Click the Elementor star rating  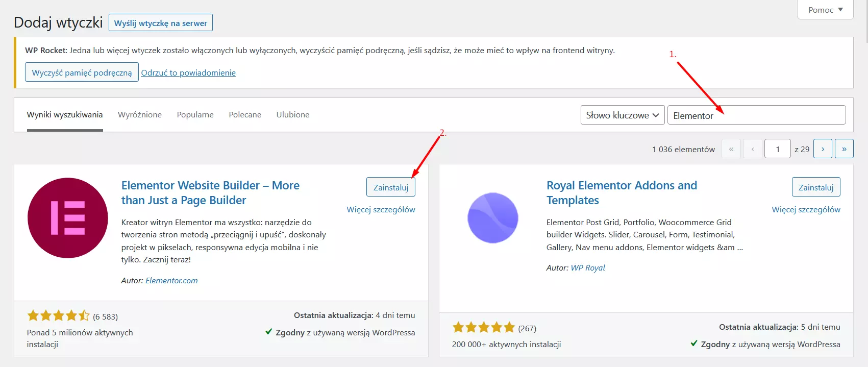(x=58, y=316)
